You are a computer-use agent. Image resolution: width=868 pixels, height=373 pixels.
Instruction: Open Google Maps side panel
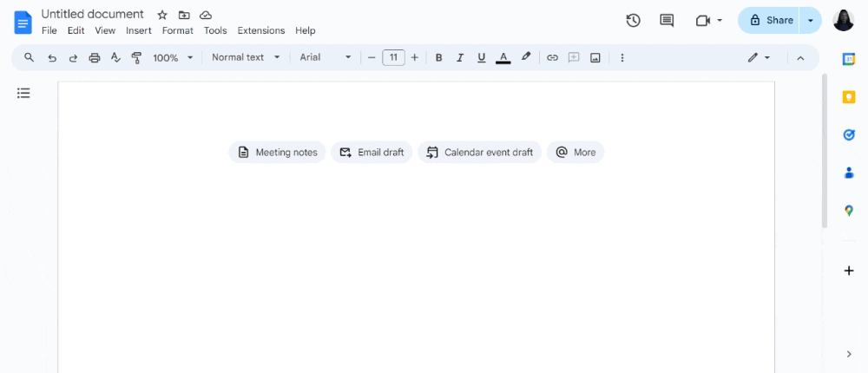point(849,210)
